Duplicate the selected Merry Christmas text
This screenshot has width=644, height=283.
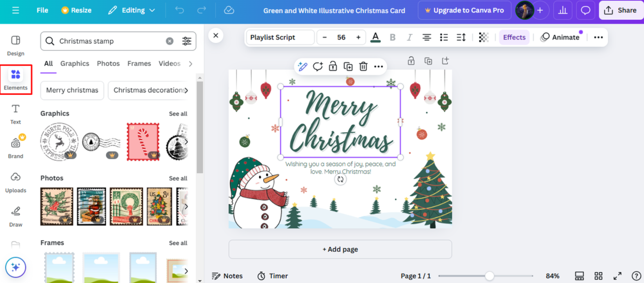point(348,66)
